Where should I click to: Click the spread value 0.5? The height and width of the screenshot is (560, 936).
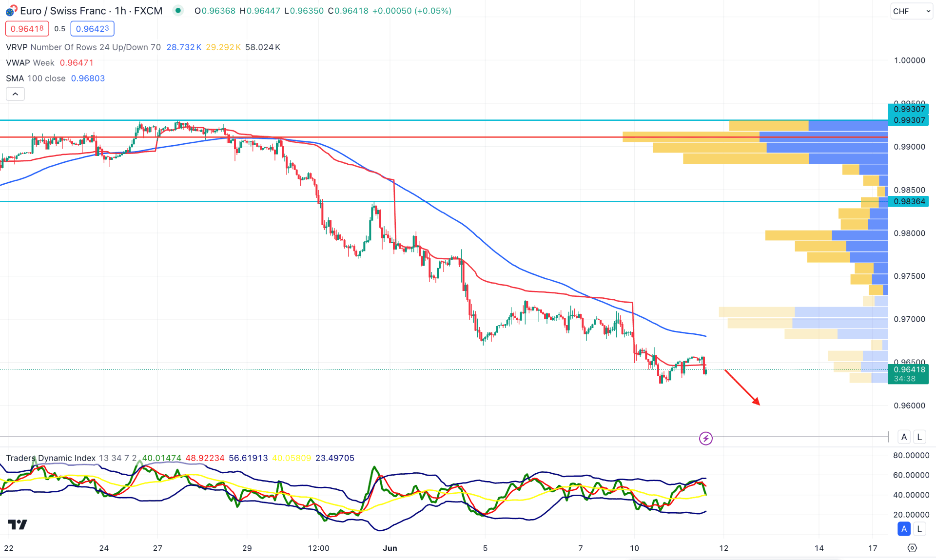pos(59,29)
